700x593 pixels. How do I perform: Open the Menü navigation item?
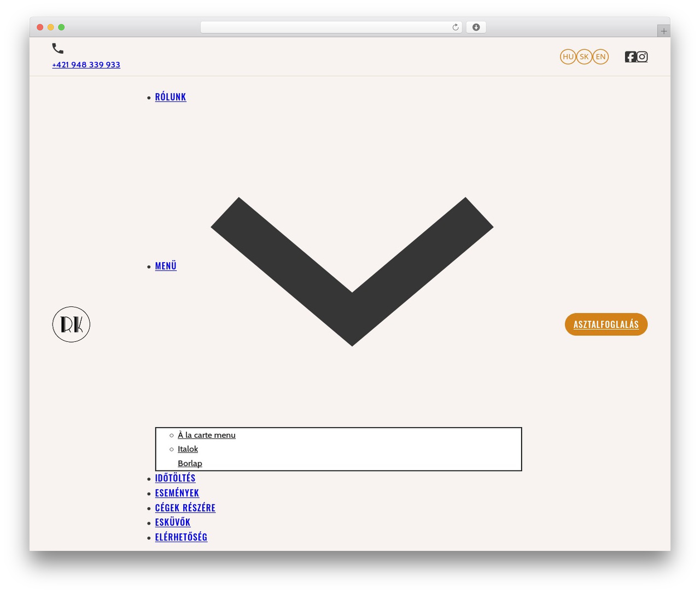[x=166, y=266]
